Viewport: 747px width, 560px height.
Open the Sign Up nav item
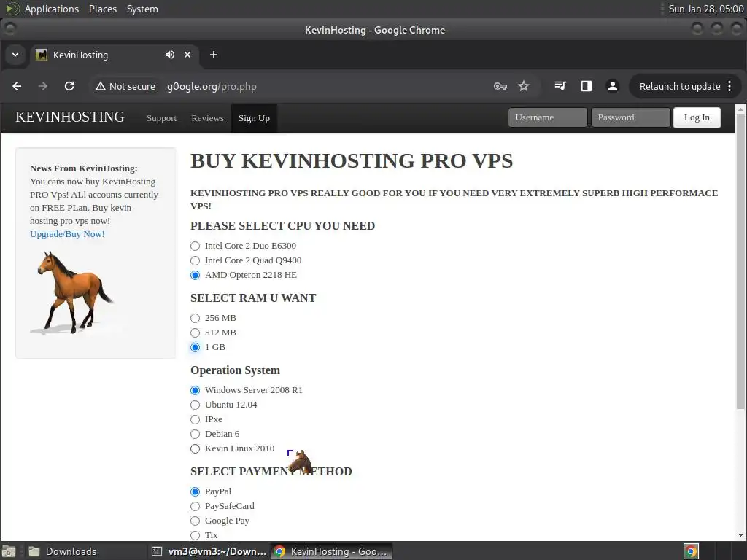coord(254,118)
